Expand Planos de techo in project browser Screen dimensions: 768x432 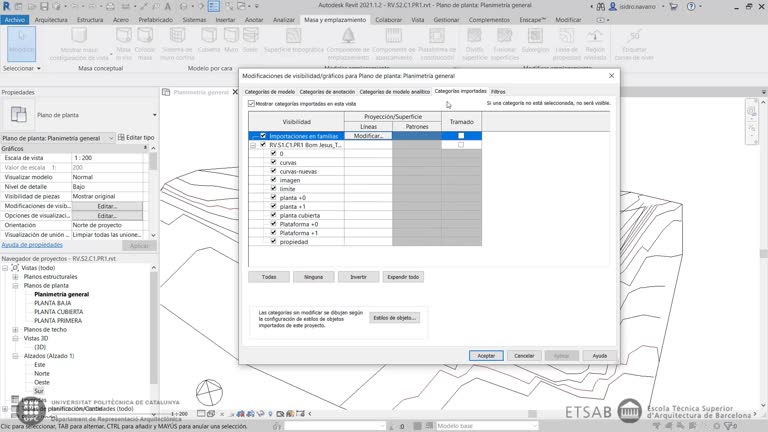tap(15, 329)
